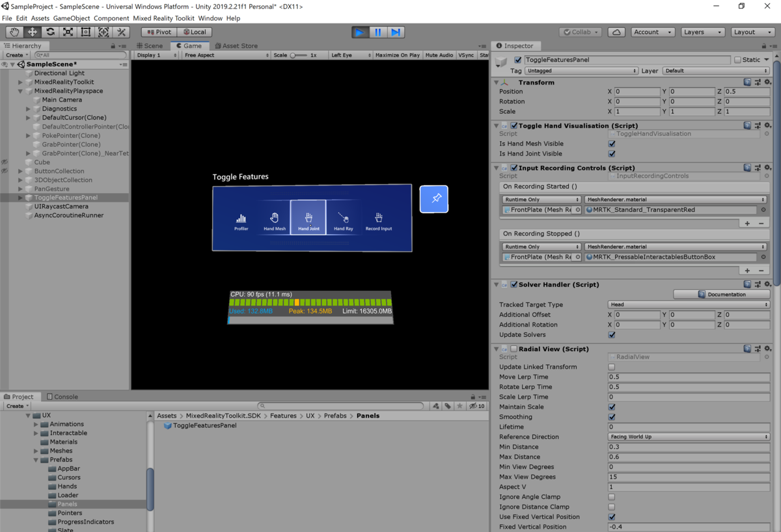Open Layers dropdown in top toolbar

(703, 32)
